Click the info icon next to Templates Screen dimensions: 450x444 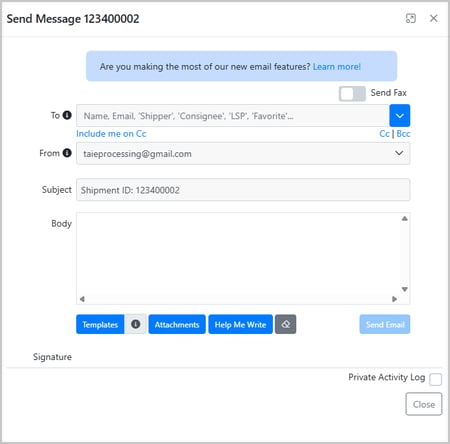(x=135, y=324)
